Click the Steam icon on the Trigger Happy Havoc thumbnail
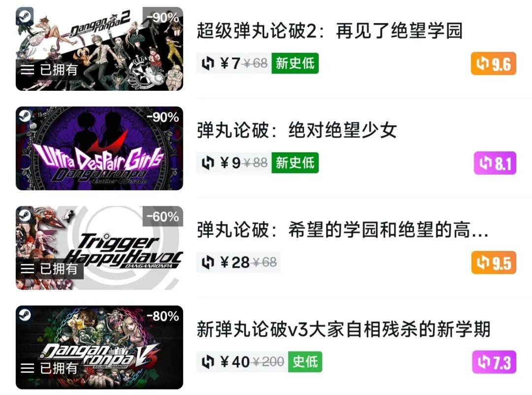The image size is (532, 395). 25,215
